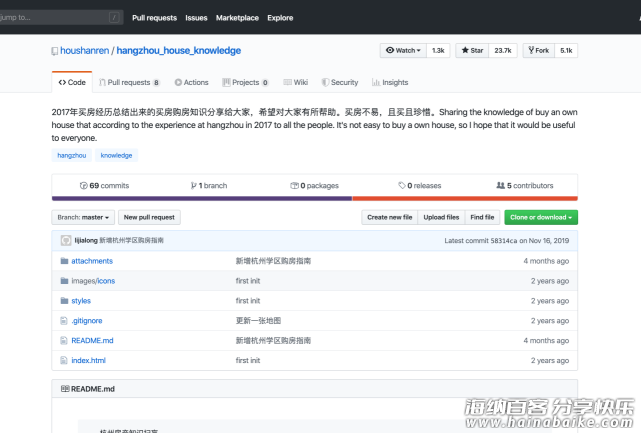Viewport: 641px width, 433px height.
Task: Click New pull request button
Action: coord(149,217)
